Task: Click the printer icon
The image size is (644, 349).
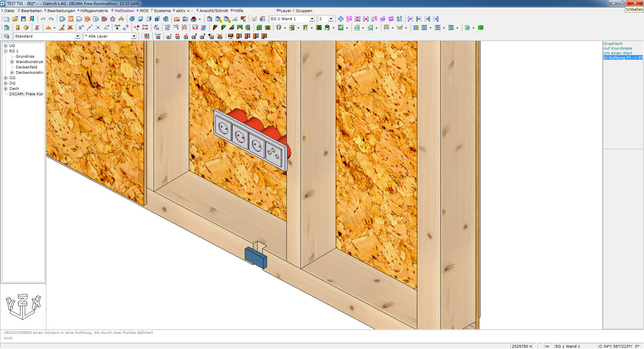Action: (194, 19)
